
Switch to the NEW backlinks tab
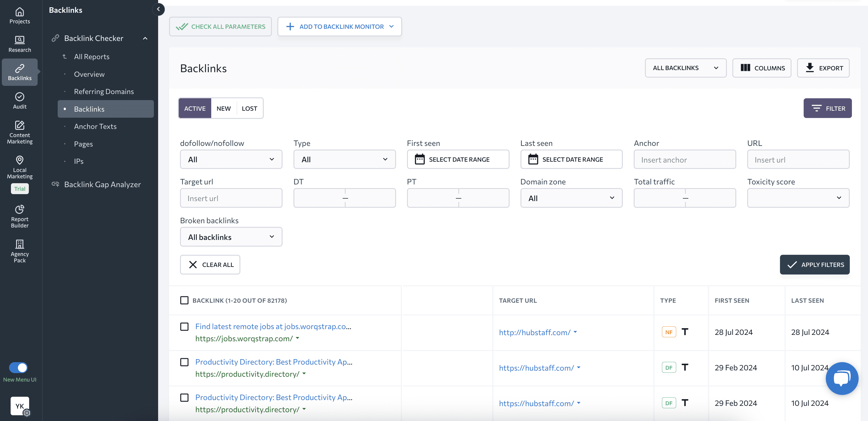click(224, 108)
